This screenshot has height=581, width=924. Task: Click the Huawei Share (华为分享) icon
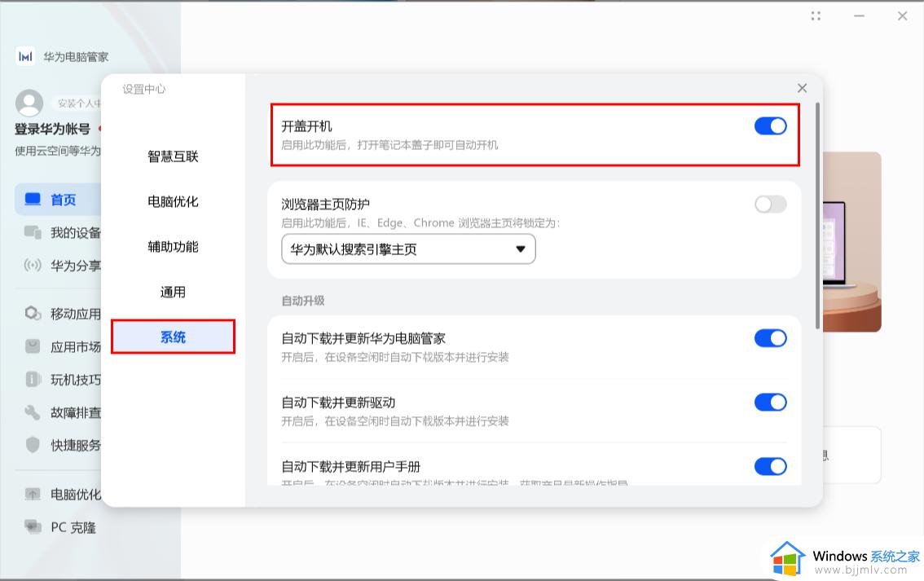33,265
